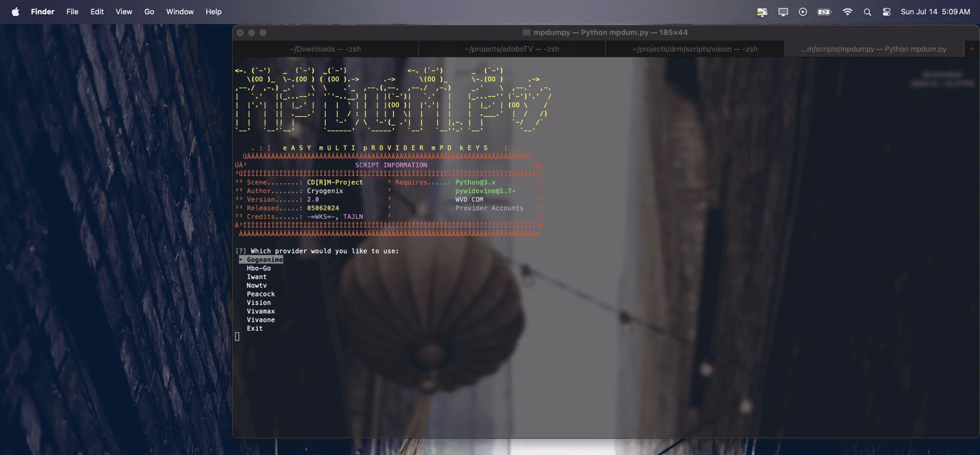Open the File menu
Viewport: 980px width, 455px height.
pyautogui.click(x=72, y=12)
